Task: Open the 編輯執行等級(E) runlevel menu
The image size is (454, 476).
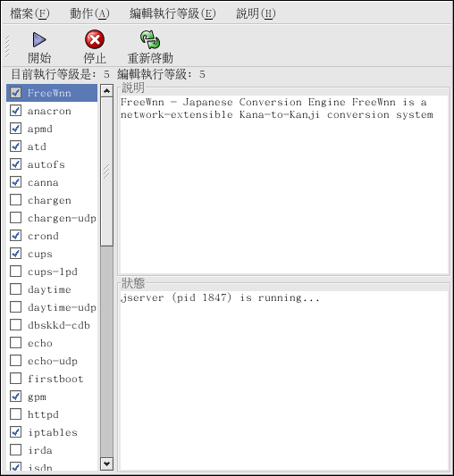Action: (x=172, y=13)
